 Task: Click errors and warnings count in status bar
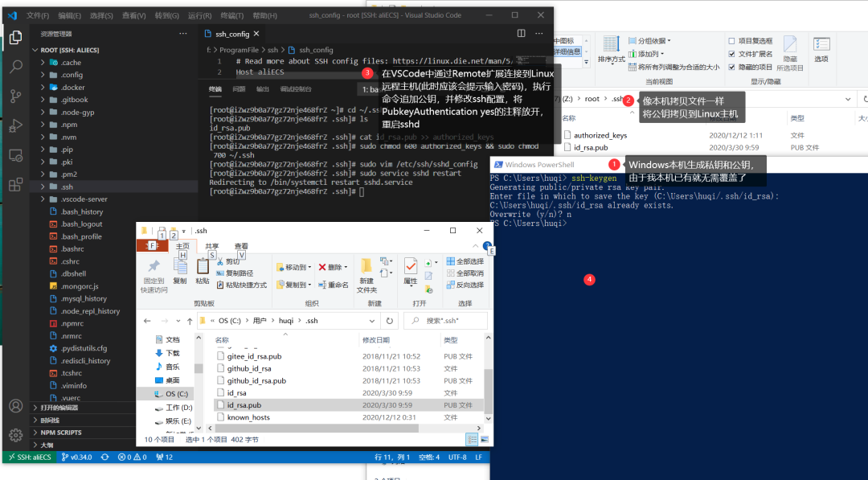tap(132, 457)
